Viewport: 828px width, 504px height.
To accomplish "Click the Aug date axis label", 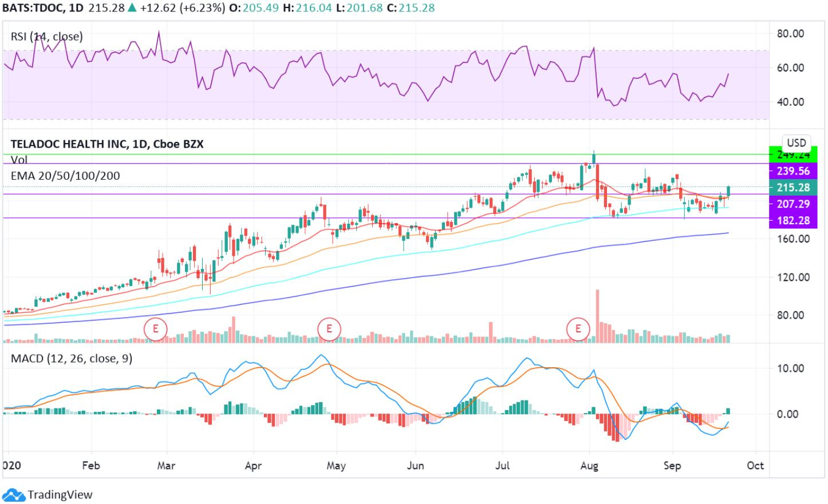I will [x=589, y=466].
